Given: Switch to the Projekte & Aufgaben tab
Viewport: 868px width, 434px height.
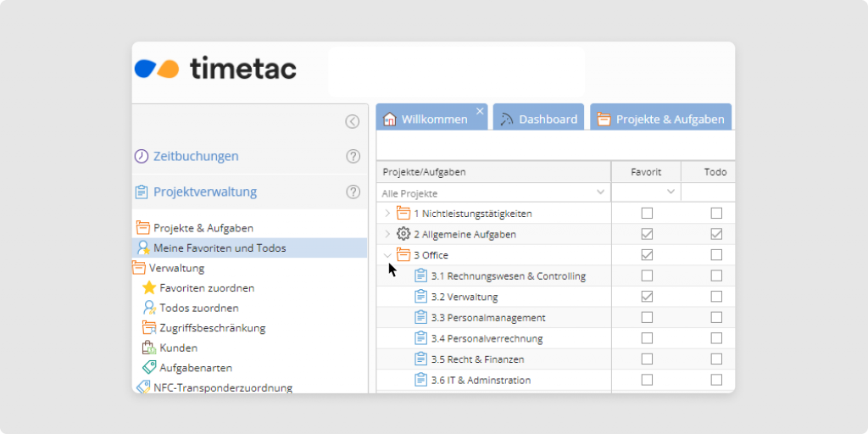Looking at the screenshot, I should [x=660, y=120].
